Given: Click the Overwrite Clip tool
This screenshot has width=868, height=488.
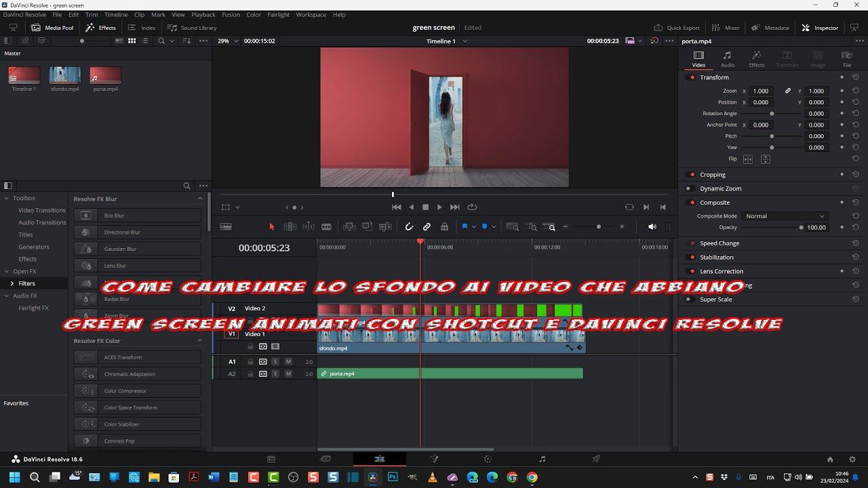Looking at the screenshot, I should (368, 227).
